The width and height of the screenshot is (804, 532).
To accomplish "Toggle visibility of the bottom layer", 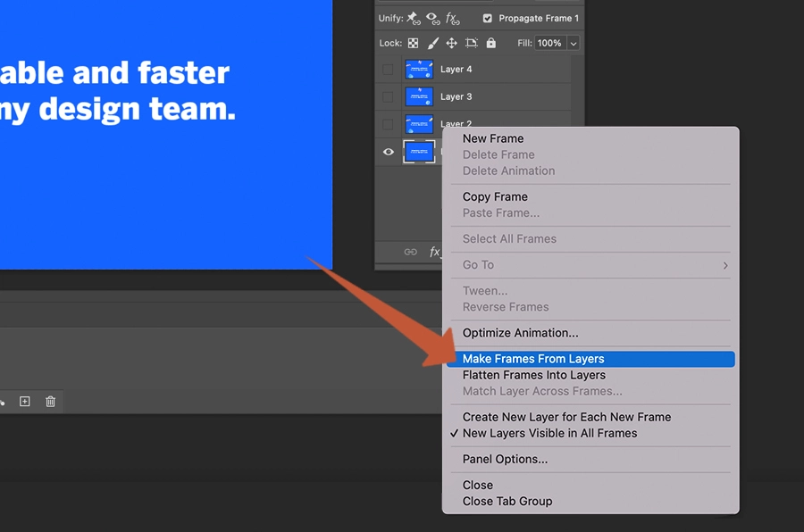I will click(x=388, y=152).
